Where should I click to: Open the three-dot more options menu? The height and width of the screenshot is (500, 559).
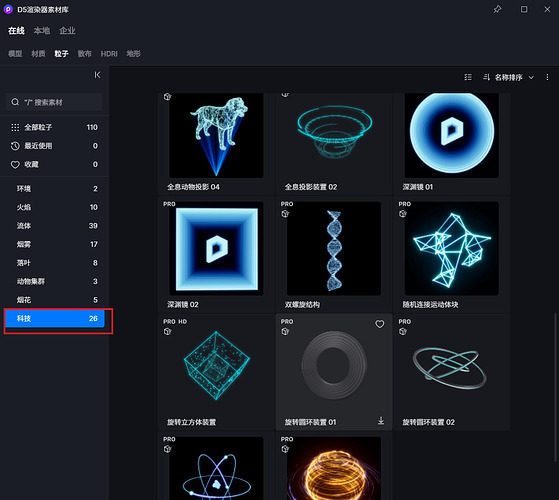point(547,77)
